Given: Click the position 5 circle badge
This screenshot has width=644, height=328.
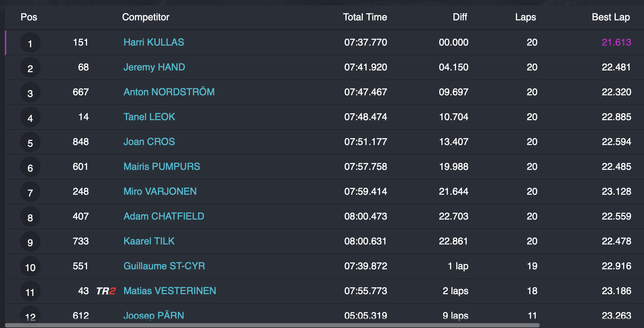Looking at the screenshot, I should tap(30, 143).
